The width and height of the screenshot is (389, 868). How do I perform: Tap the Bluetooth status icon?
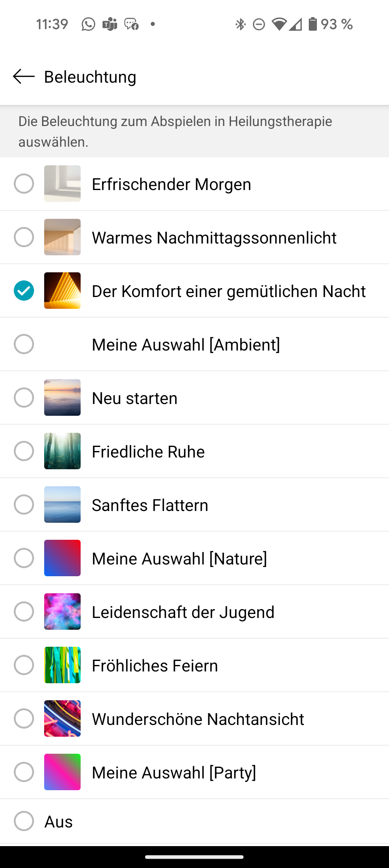coord(240,24)
